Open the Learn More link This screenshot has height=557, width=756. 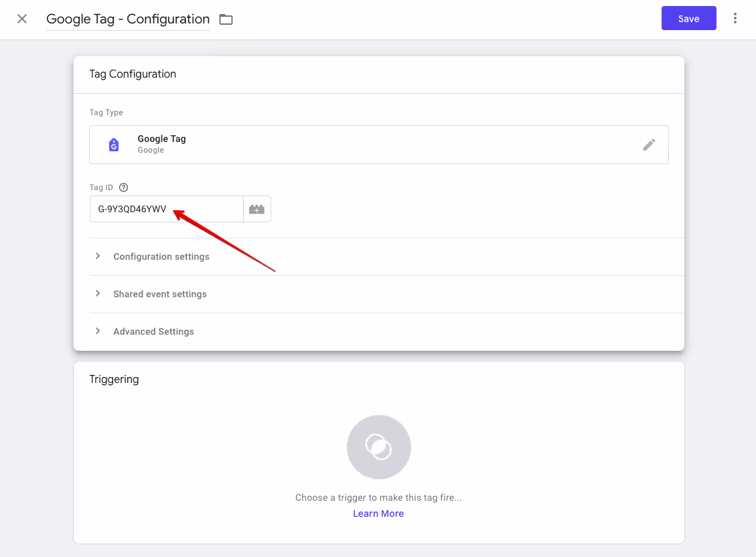[378, 513]
